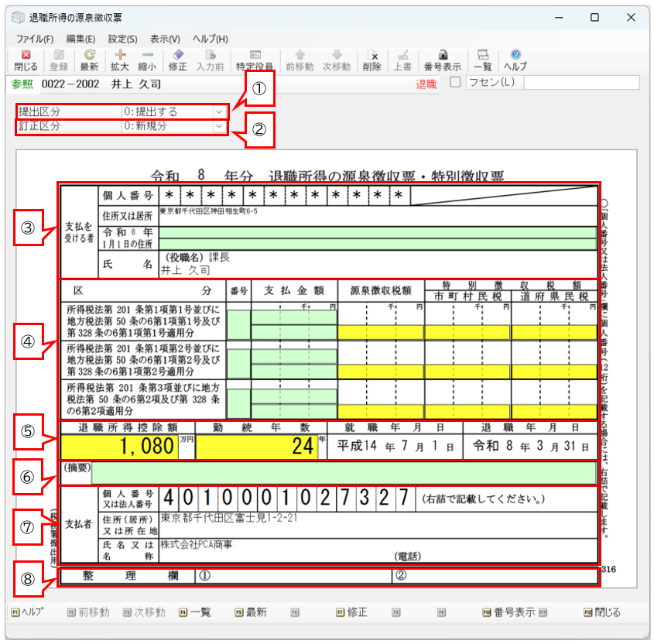The image size is (654, 644).
Task: Open the 提出区分 dropdown
Action: coord(219,111)
